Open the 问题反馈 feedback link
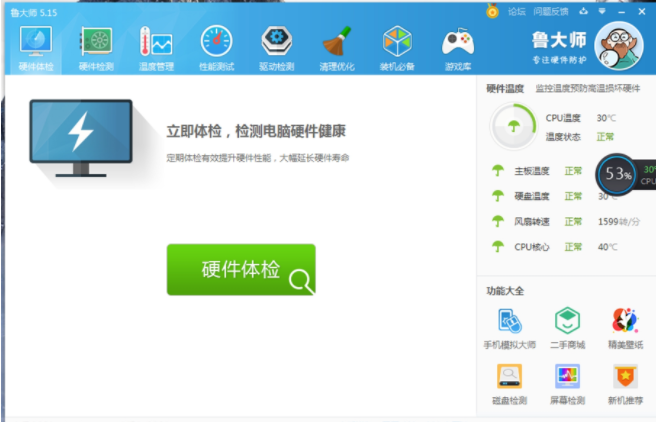The image size is (656, 422). 550,12
